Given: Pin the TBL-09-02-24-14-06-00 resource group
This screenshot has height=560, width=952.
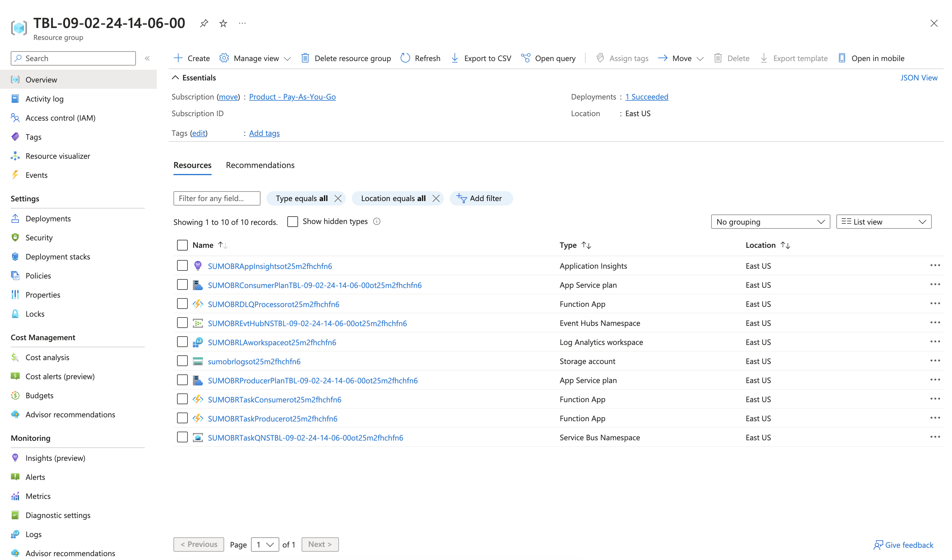Looking at the screenshot, I should (x=204, y=23).
